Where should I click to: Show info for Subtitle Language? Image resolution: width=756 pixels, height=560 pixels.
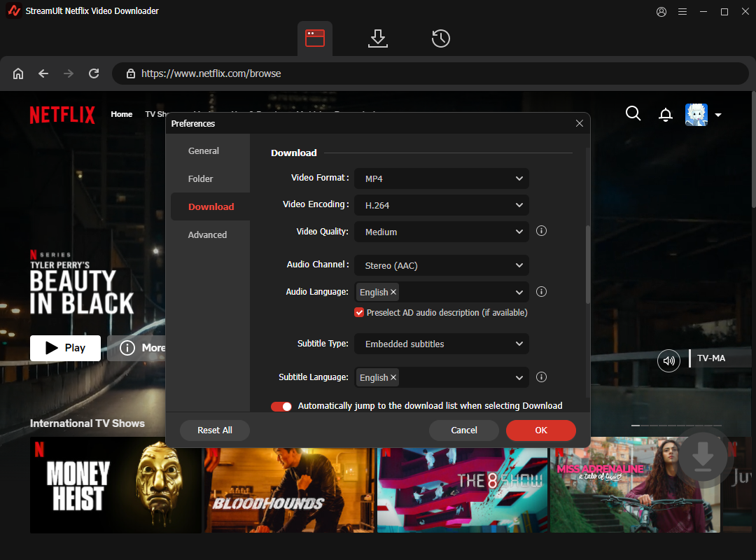pyautogui.click(x=541, y=377)
